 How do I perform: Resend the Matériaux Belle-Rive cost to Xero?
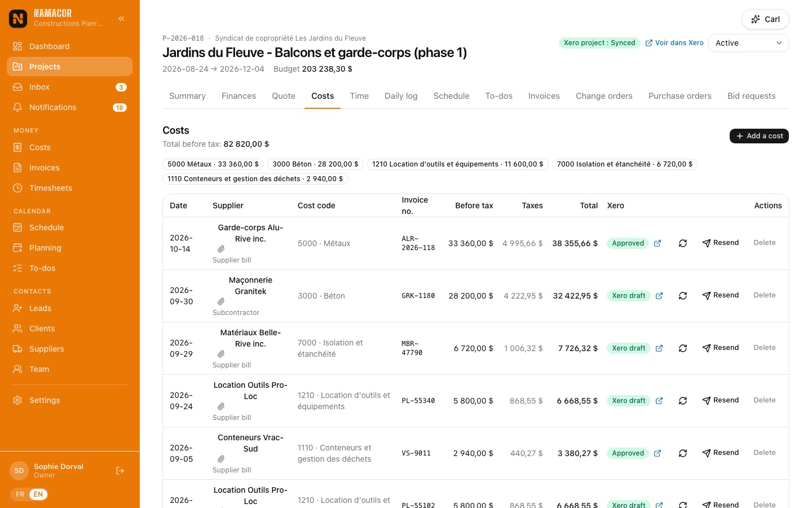click(721, 348)
